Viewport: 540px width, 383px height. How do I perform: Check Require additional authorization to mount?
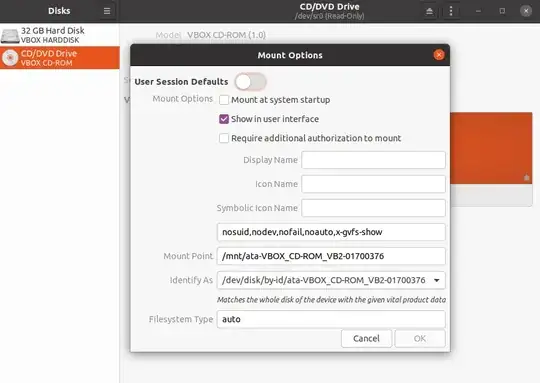tap(224, 138)
